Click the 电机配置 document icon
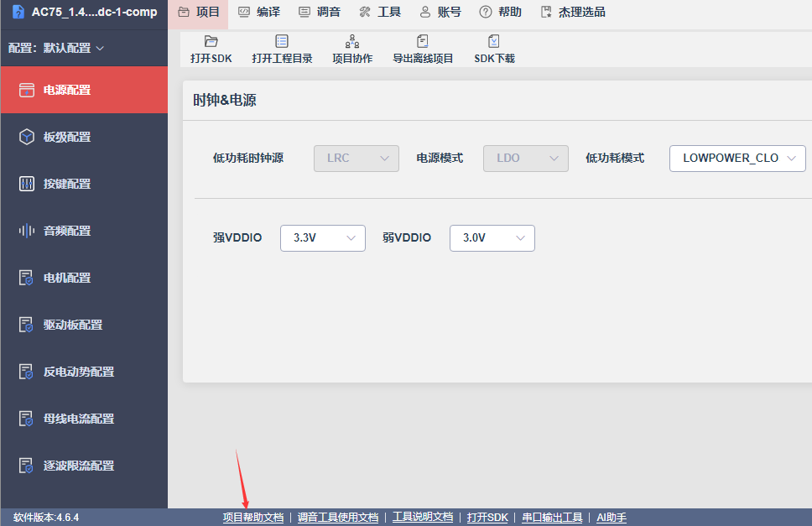812x526 pixels. (26, 278)
